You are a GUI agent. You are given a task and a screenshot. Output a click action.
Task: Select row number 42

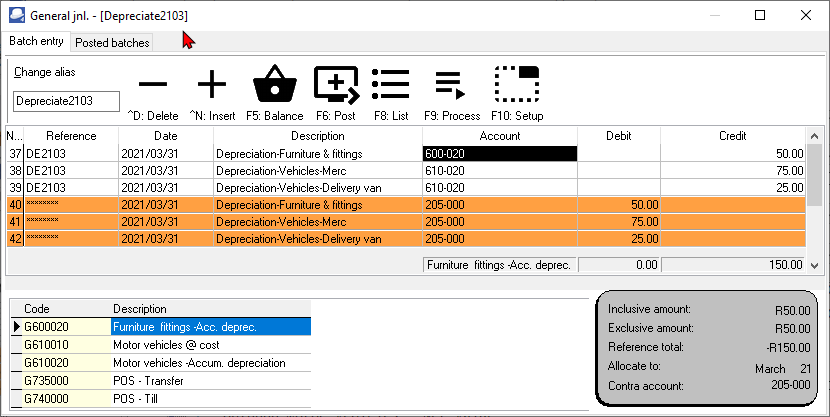pyautogui.click(x=15, y=239)
